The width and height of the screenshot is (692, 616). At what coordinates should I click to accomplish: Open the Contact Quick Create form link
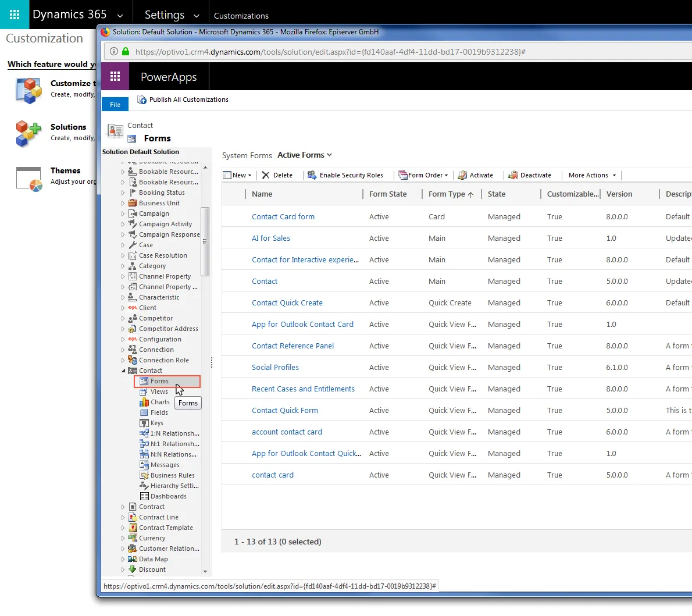[x=287, y=303]
